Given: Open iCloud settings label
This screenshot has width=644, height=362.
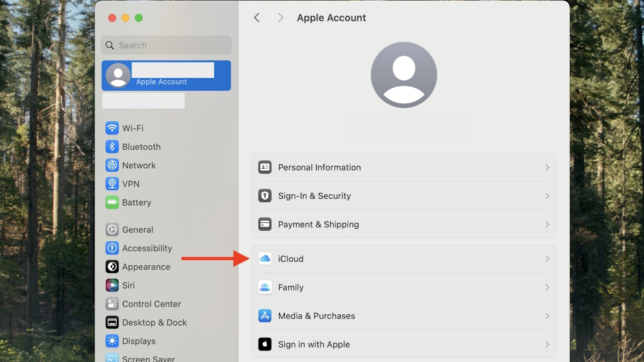Looking at the screenshot, I should point(291,259).
